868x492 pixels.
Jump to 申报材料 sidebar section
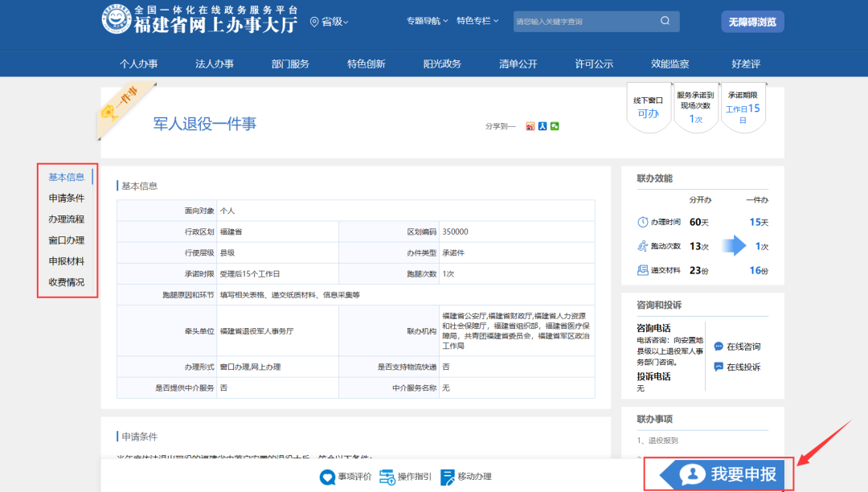(x=67, y=261)
